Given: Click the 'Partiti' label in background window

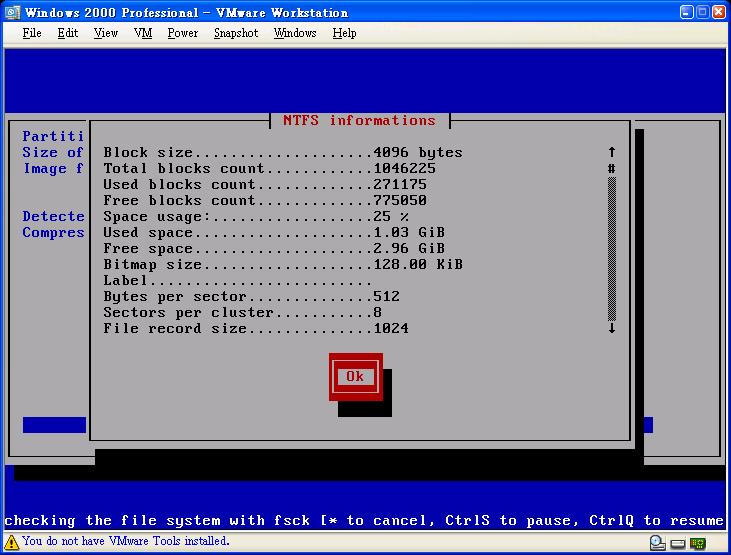Looking at the screenshot, I should pyautogui.click(x=53, y=136).
